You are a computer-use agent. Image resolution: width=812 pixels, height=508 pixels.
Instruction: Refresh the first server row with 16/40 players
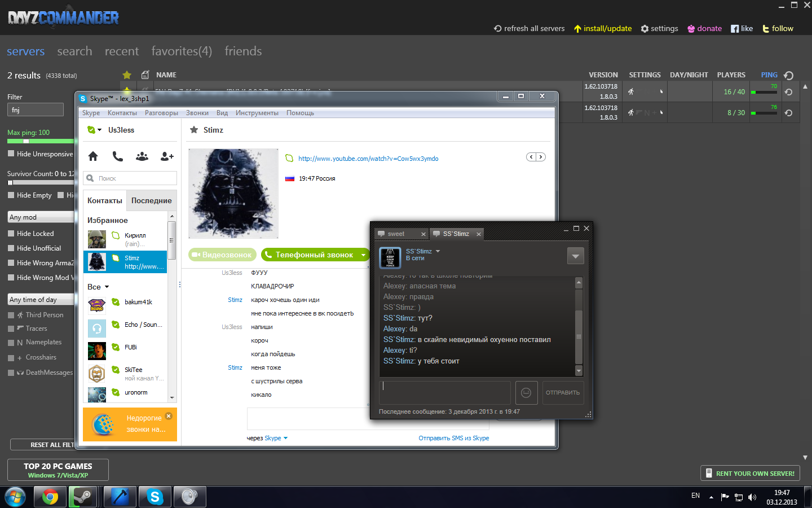click(789, 91)
